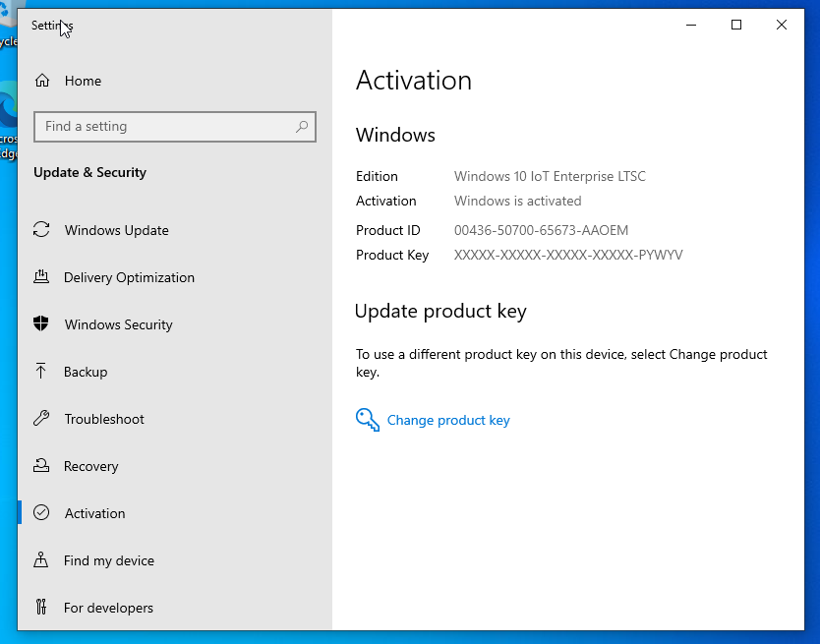Click the Change product key link
The width and height of the screenshot is (820, 644).
[x=448, y=420]
